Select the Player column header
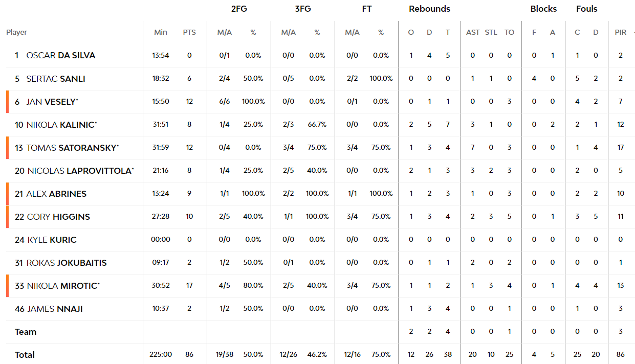The image size is (635, 364). click(16, 32)
